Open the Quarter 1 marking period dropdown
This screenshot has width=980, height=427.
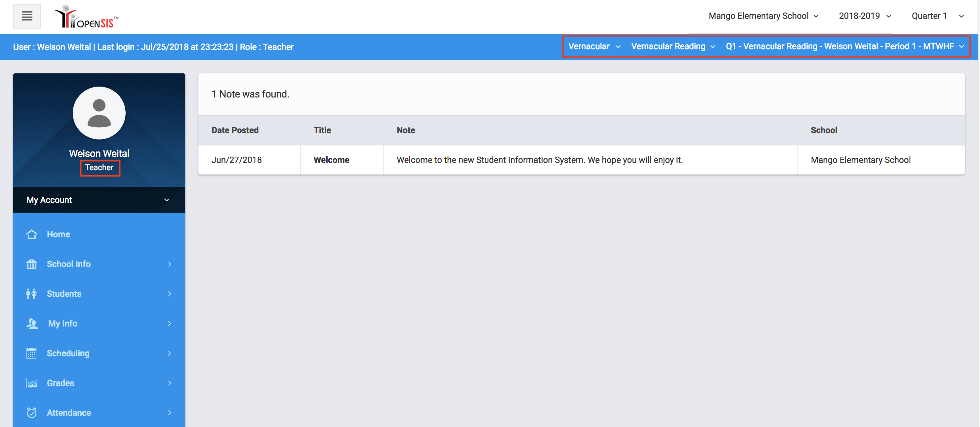point(937,16)
